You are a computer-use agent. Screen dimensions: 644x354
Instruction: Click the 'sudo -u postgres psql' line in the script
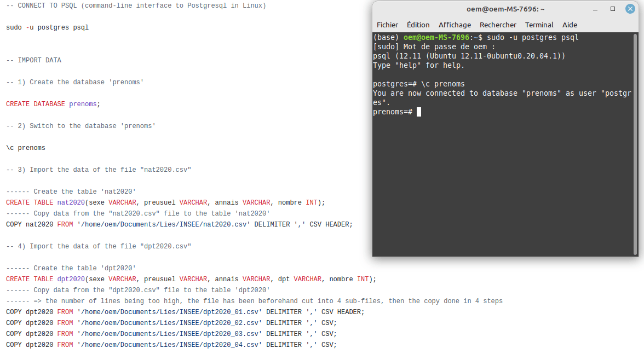(x=47, y=27)
